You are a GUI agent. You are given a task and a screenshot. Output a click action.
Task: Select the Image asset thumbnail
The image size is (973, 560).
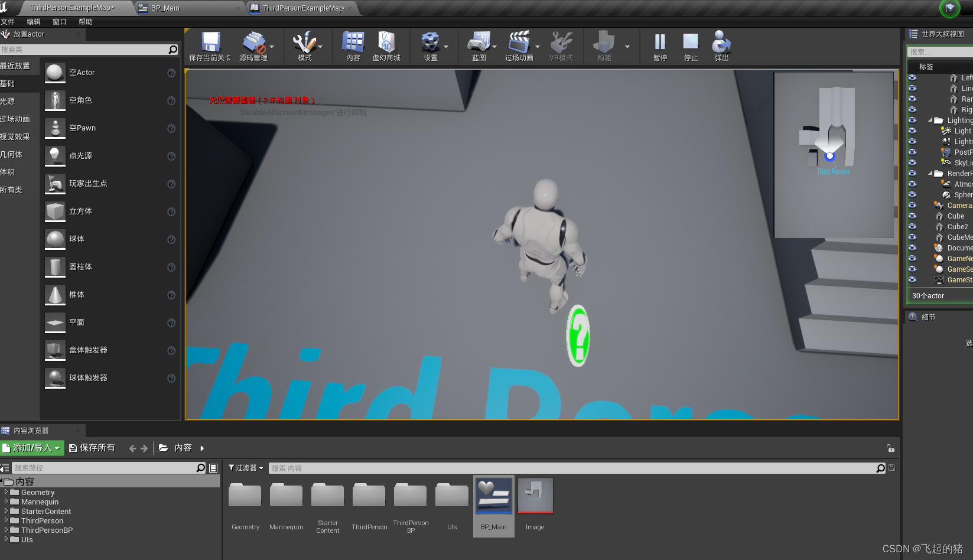(x=535, y=496)
